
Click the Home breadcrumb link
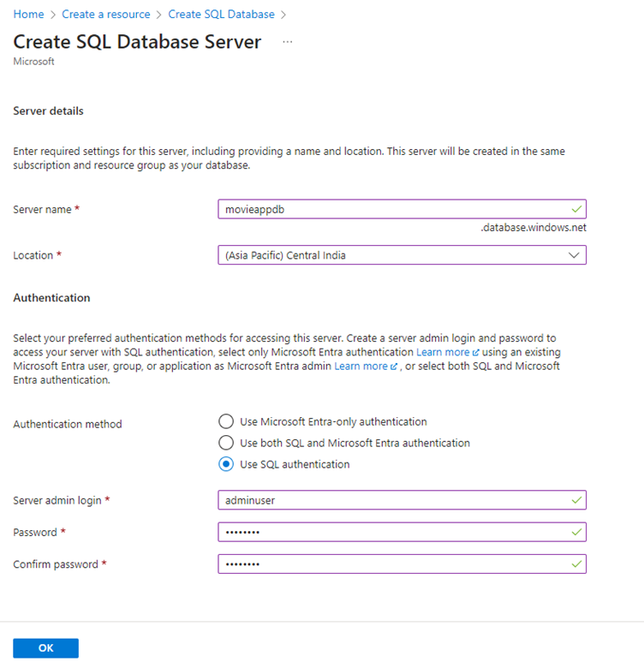tap(28, 15)
